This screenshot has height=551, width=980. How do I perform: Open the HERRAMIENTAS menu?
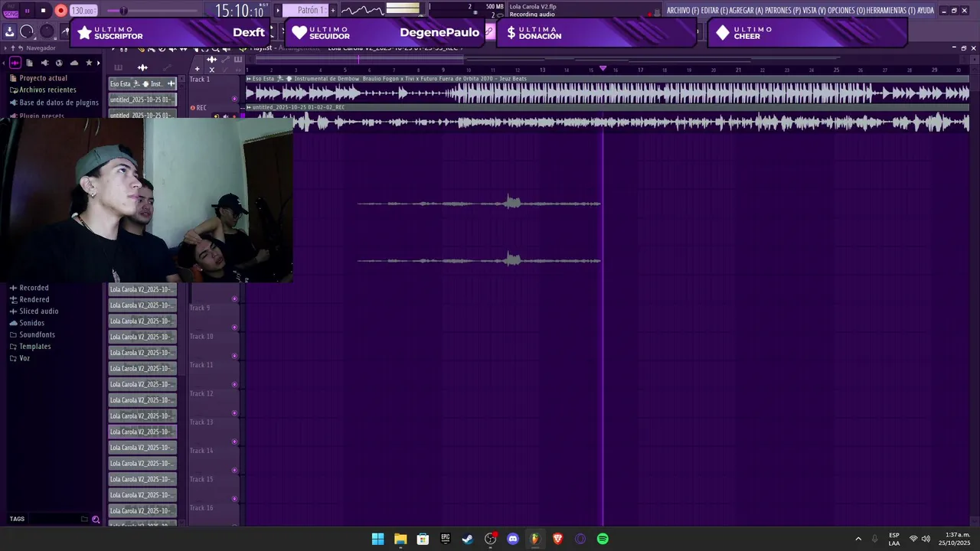pyautogui.click(x=891, y=11)
